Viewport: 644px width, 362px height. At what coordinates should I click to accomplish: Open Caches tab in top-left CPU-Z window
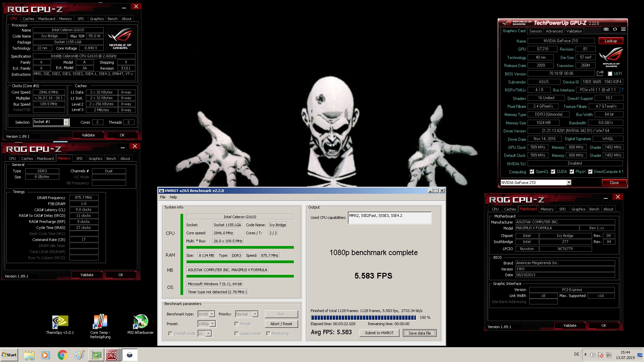[29, 19]
